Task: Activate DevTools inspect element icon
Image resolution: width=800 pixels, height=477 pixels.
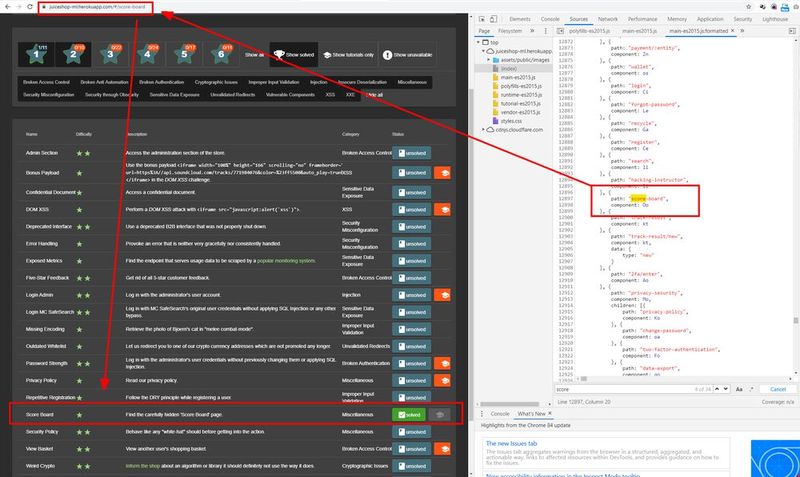Action: point(482,19)
